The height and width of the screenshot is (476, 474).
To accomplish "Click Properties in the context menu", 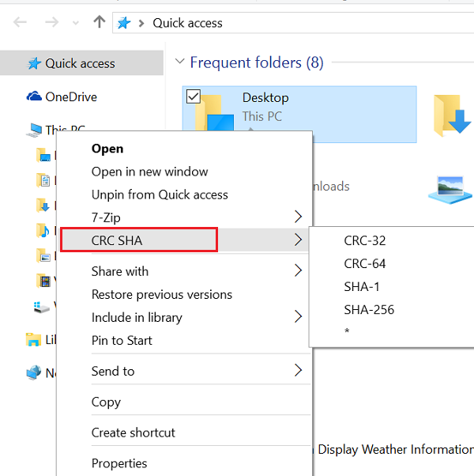I will pyautogui.click(x=119, y=463).
